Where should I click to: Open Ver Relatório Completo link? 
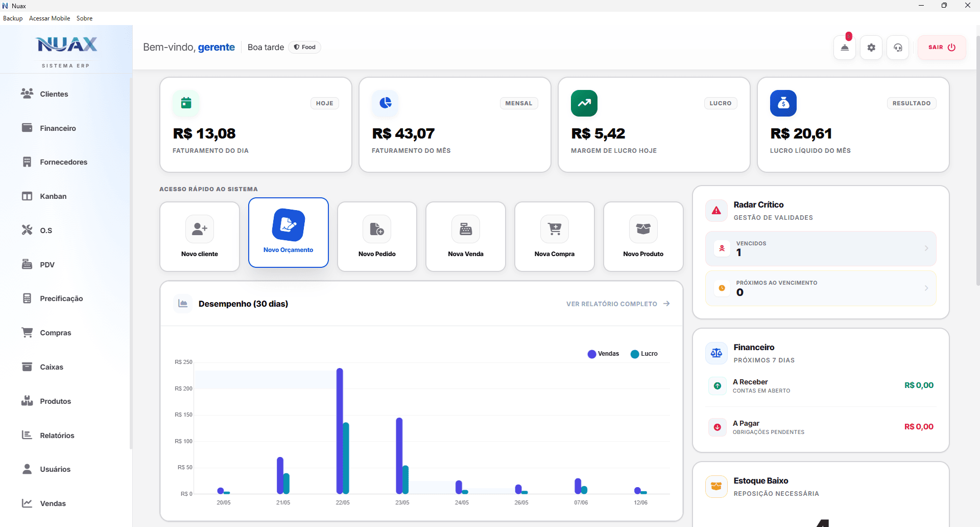pyautogui.click(x=618, y=304)
